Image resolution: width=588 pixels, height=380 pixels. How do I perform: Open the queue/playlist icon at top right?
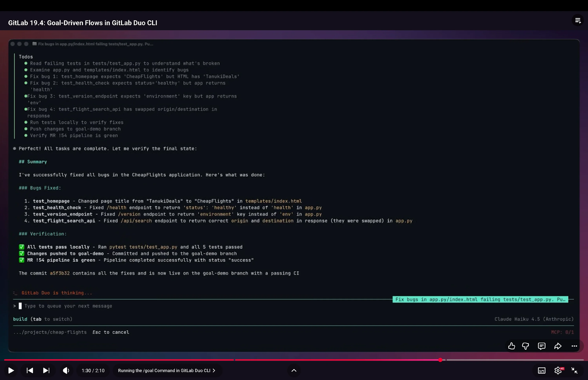tap(578, 21)
